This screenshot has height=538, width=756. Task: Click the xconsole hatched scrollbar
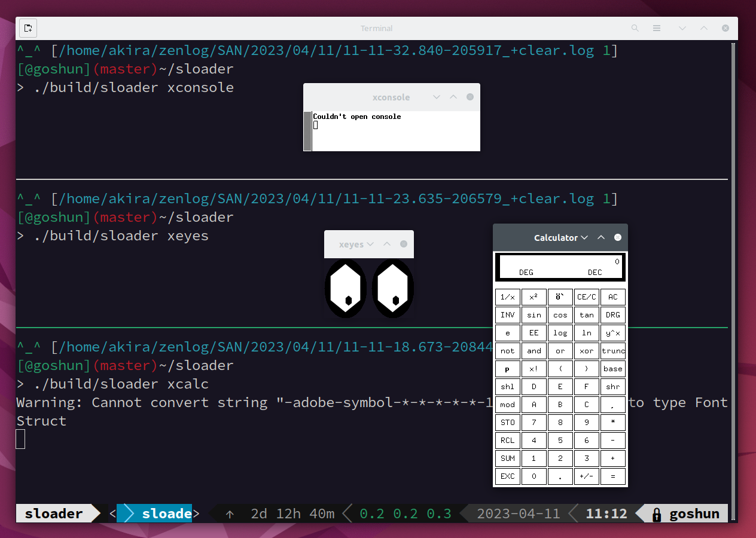pyautogui.click(x=307, y=131)
